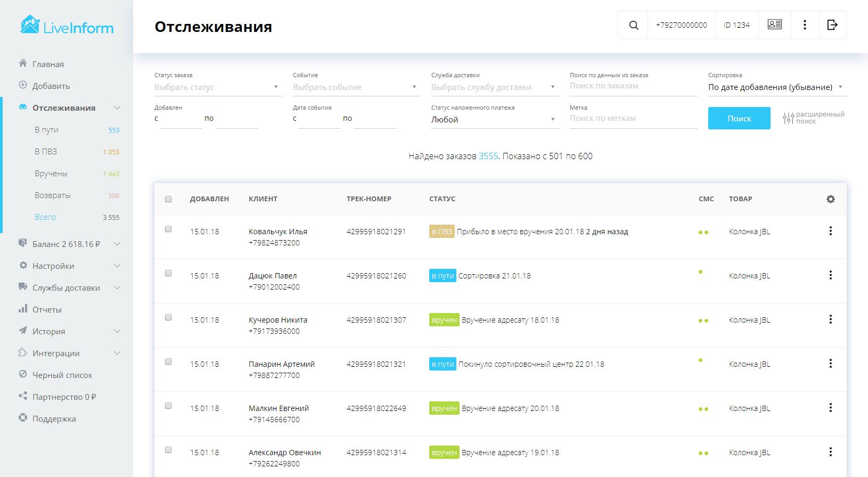Viewport: 868px width, 477px height.
Task: Open advanced search (расширенный поиск)
Action: coord(814,118)
